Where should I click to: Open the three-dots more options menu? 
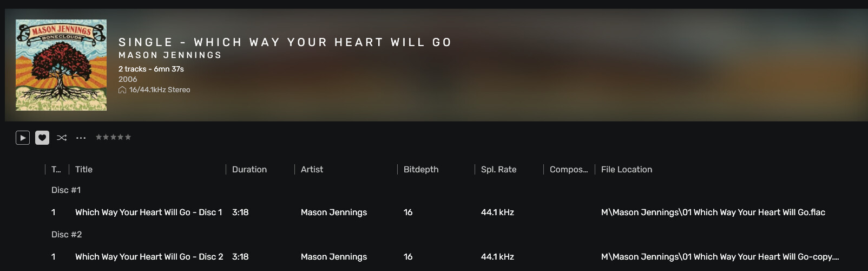tap(81, 138)
